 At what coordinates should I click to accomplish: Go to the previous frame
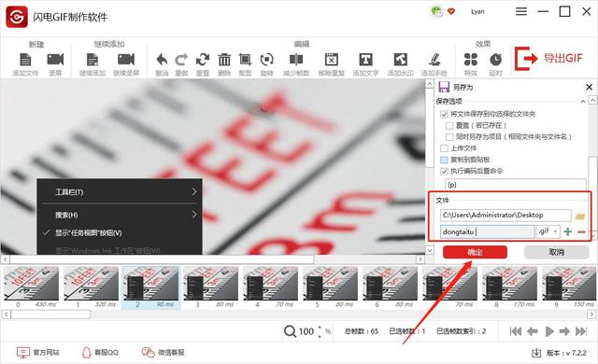click(x=533, y=331)
